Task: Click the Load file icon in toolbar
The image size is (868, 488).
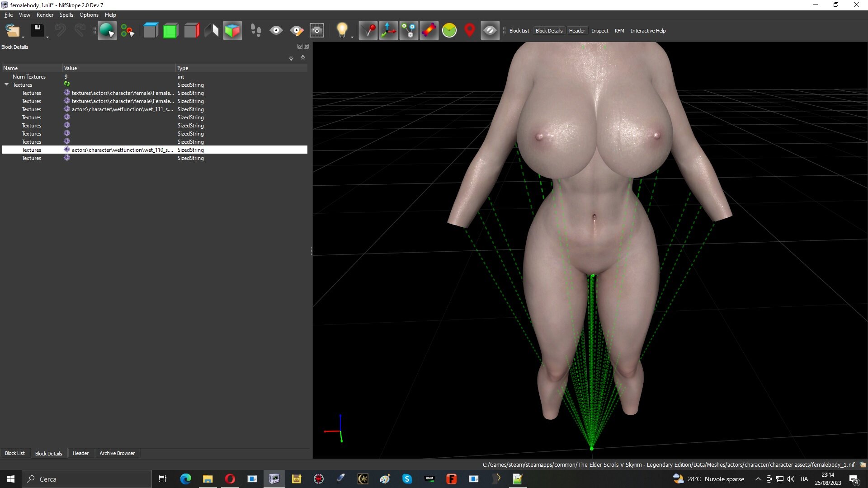Action: [12, 31]
